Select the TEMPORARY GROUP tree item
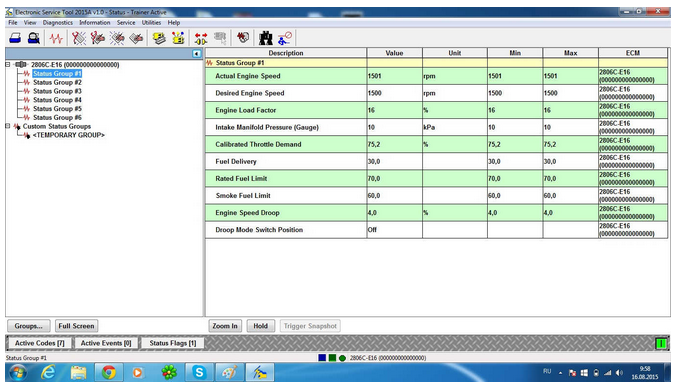This screenshot has width=675, height=386. (68, 135)
